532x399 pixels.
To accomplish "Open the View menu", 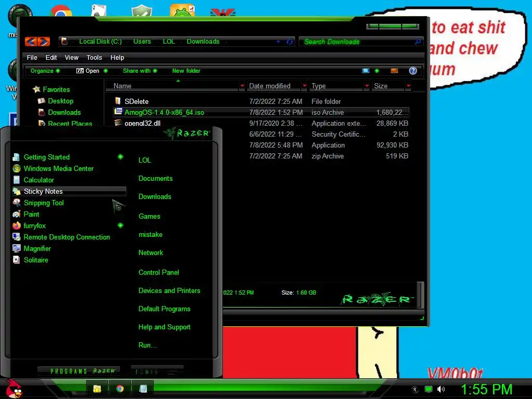I will coord(72,57).
